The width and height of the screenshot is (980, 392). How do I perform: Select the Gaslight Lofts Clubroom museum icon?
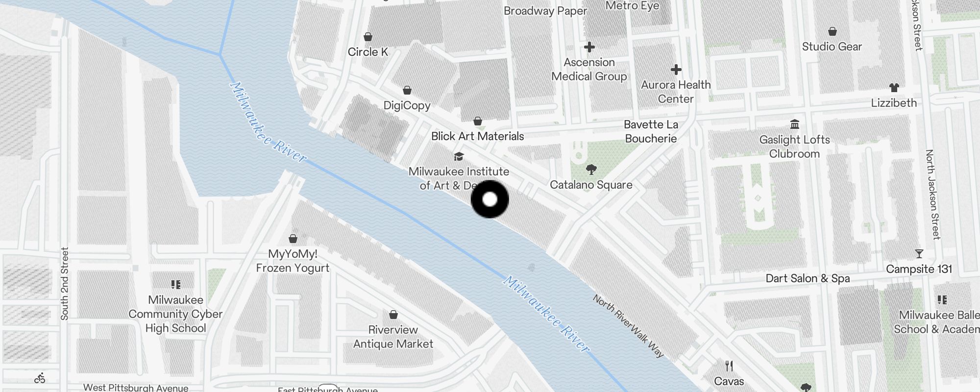pyautogui.click(x=795, y=124)
